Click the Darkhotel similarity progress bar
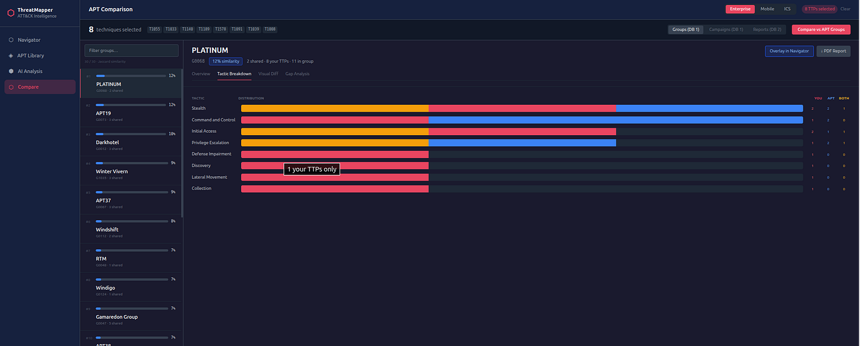 [131, 133]
